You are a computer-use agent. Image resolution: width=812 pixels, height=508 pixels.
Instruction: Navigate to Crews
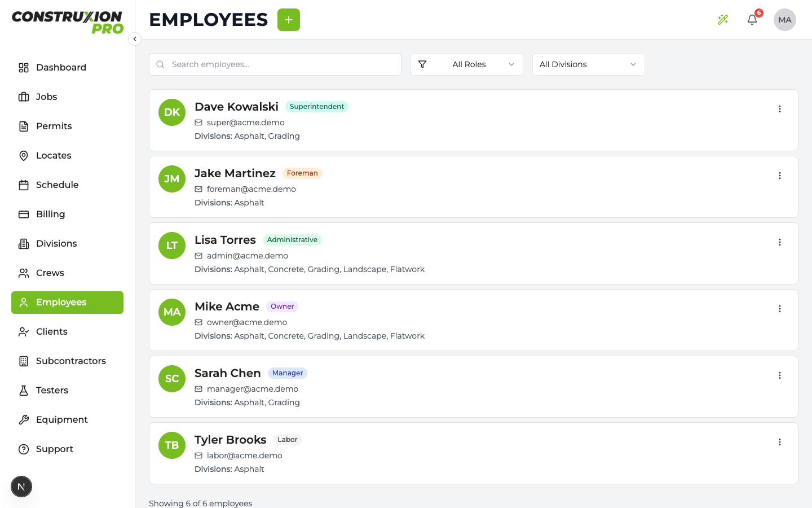click(x=67, y=273)
